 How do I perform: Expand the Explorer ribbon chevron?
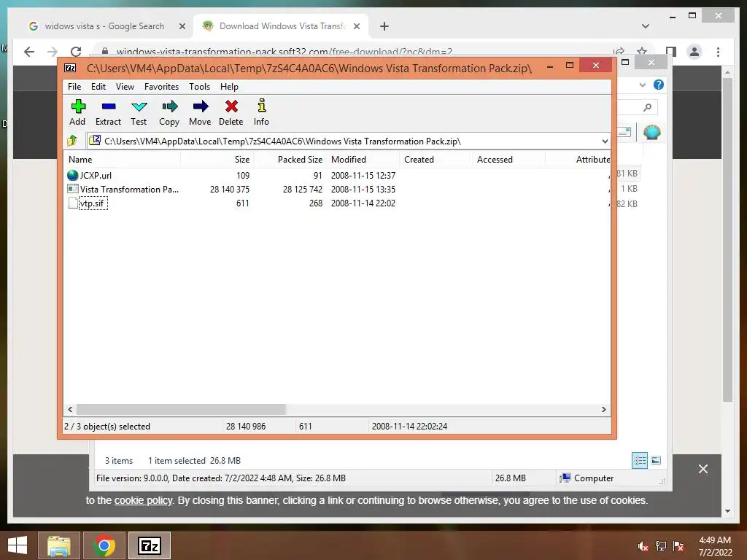[642, 85]
